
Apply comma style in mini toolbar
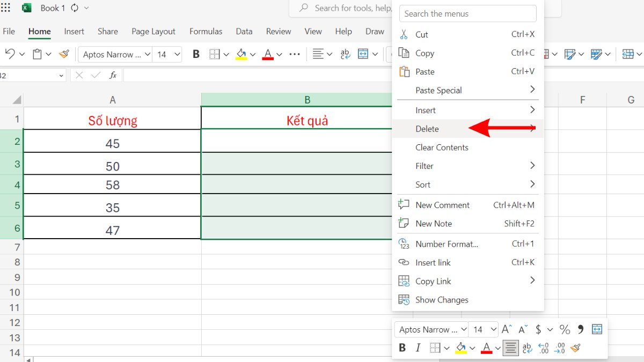[x=581, y=329]
